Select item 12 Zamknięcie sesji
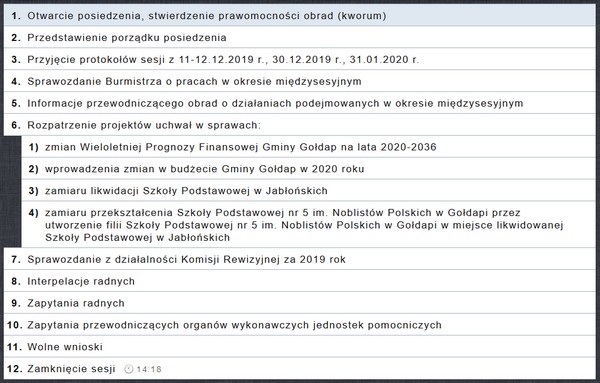 300,368
